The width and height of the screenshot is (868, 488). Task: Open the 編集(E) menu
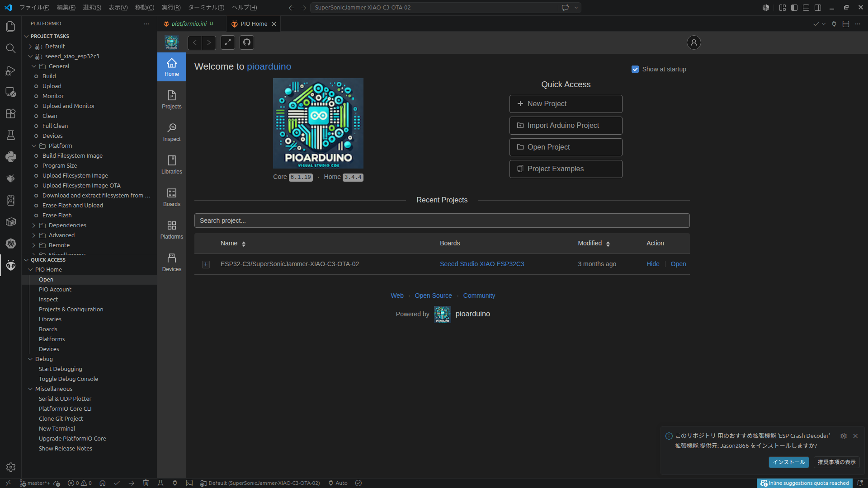click(66, 8)
